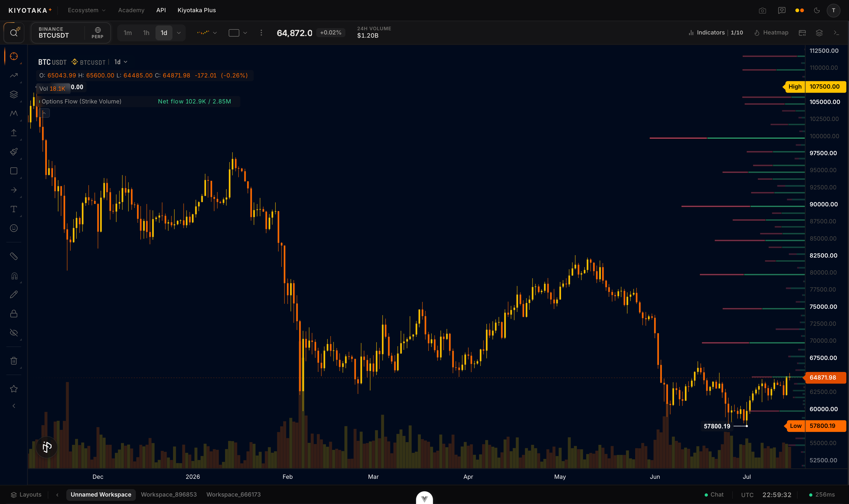Take a chart snapshot with camera icon
Image resolution: width=849 pixels, height=504 pixels.
point(763,11)
